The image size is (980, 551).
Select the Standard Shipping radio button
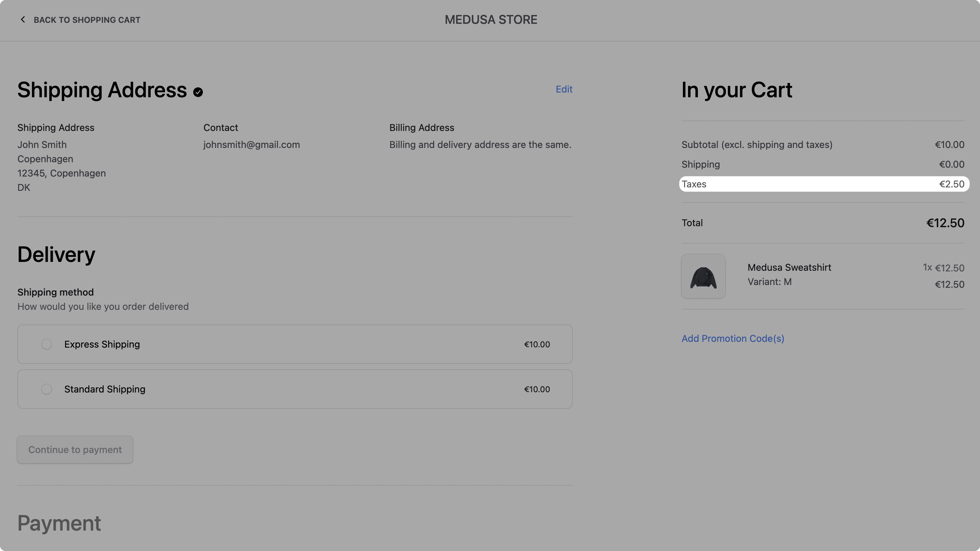click(x=46, y=389)
